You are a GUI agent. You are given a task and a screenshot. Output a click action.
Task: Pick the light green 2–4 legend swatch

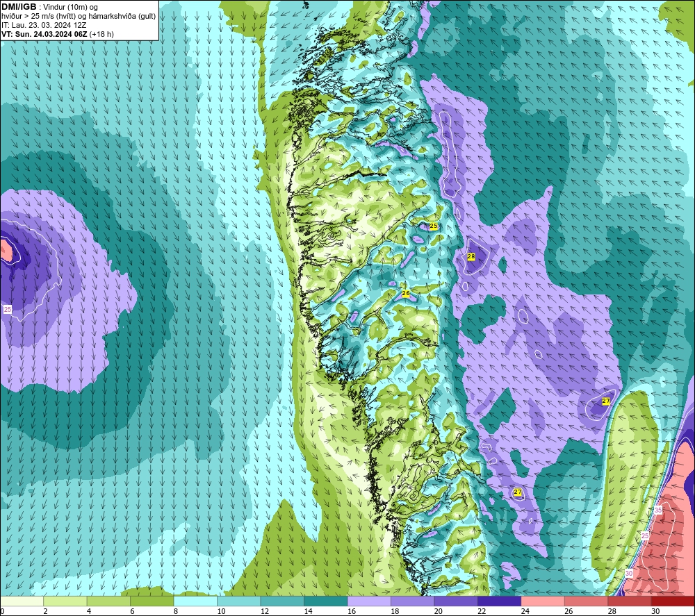pos(65,601)
